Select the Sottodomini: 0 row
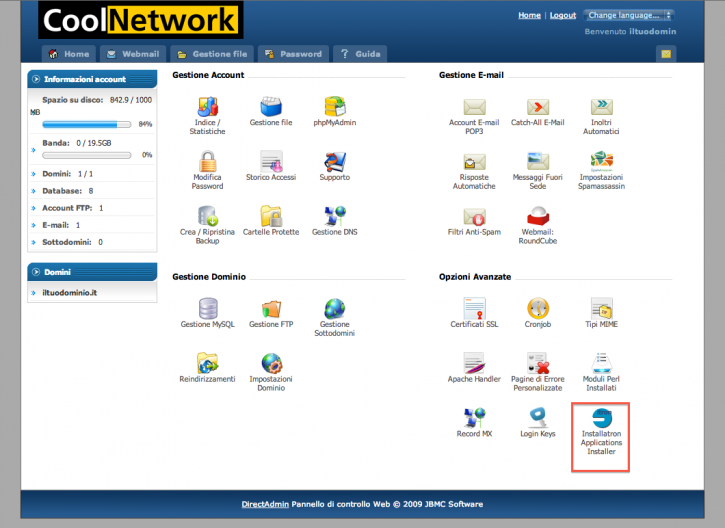 pos(92,242)
